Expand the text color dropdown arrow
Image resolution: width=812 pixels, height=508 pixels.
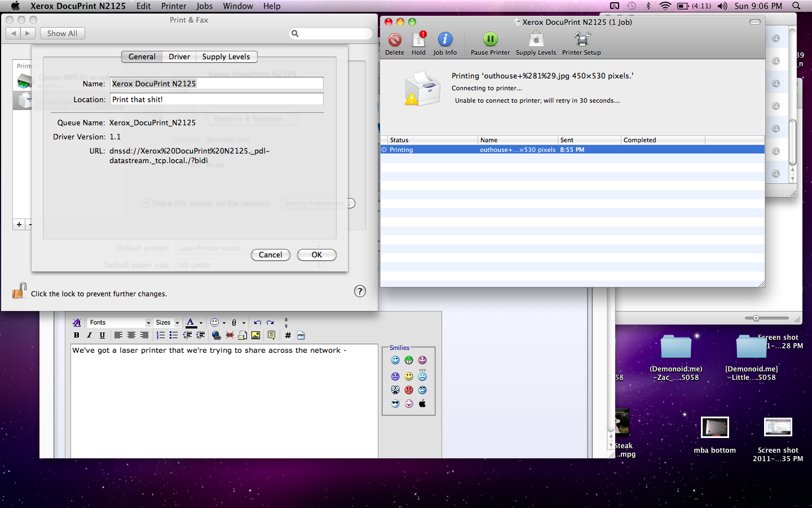pyautogui.click(x=201, y=323)
